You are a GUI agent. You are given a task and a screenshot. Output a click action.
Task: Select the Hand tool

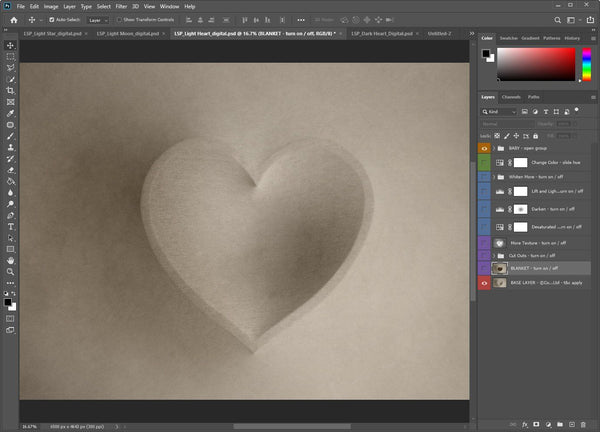click(x=11, y=260)
